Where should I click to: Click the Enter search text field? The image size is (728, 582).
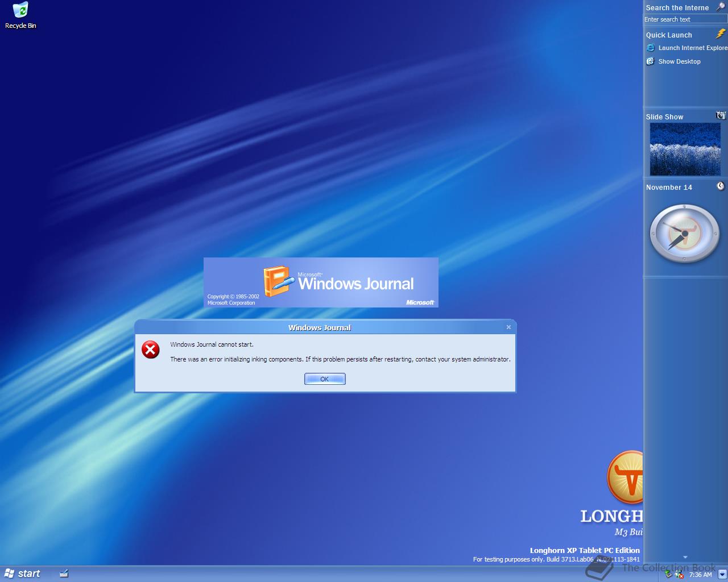coord(685,19)
